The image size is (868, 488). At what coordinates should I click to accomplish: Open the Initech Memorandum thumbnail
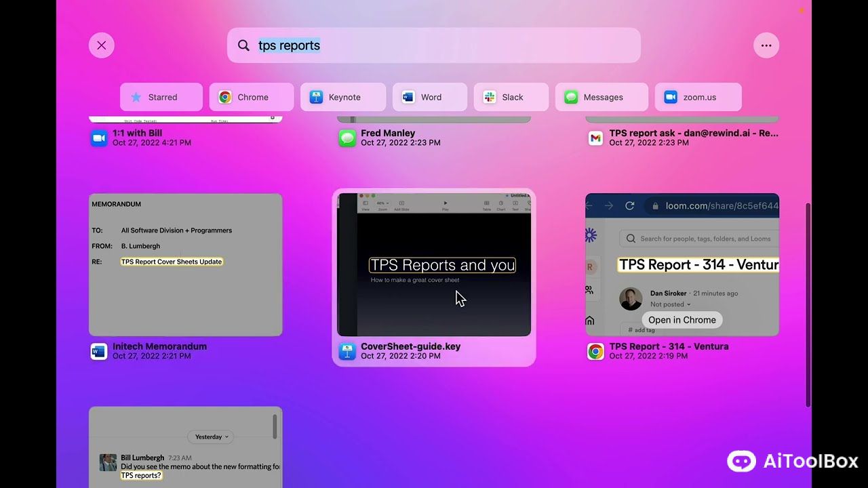pos(186,265)
